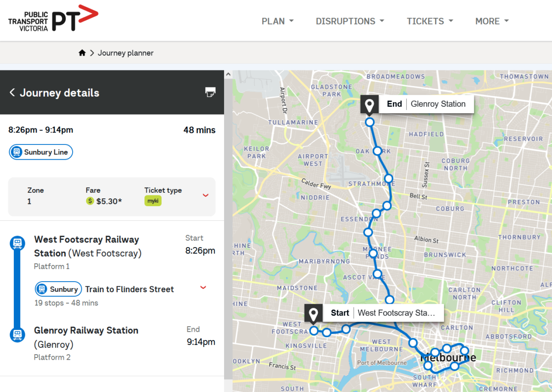Select the Start marker at West Footscray Station

[x=314, y=313]
